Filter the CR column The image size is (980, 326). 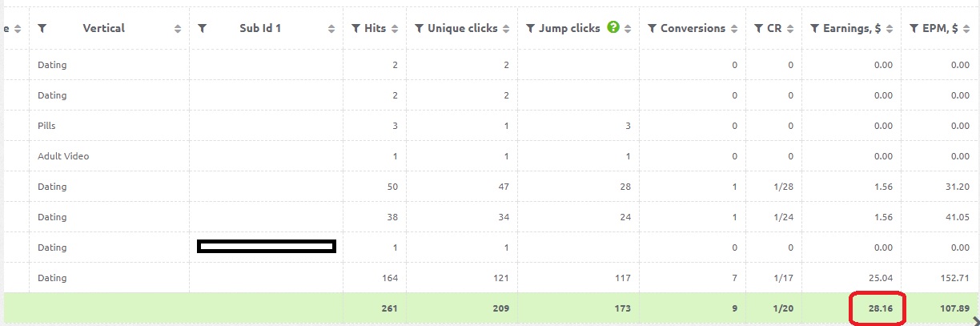coord(759,28)
